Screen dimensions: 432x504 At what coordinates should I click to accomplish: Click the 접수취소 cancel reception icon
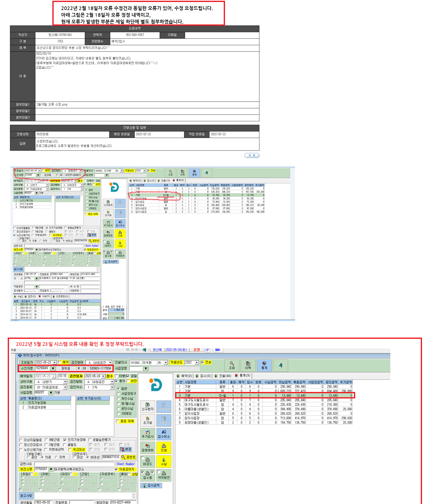164,434
